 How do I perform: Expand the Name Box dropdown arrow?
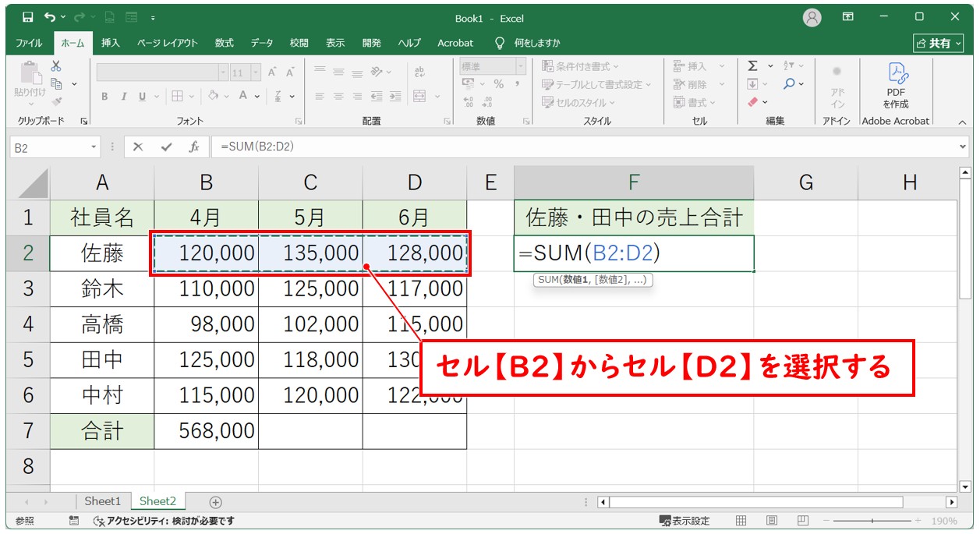tap(94, 147)
